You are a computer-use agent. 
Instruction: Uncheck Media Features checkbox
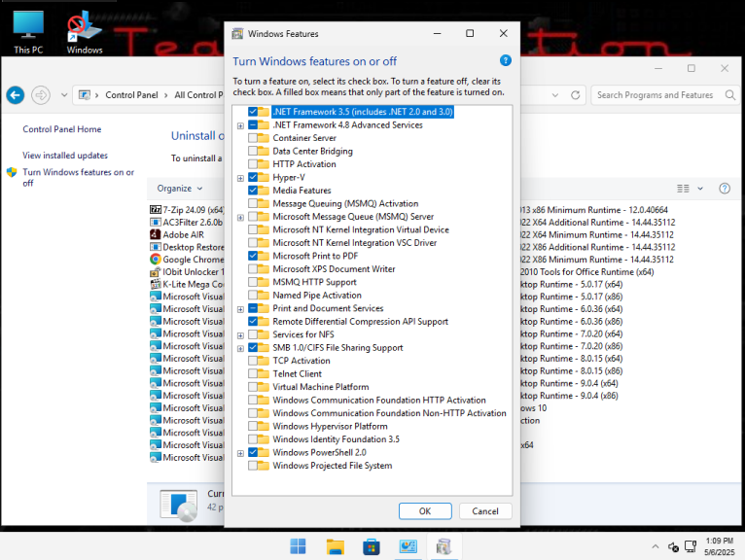click(253, 190)
